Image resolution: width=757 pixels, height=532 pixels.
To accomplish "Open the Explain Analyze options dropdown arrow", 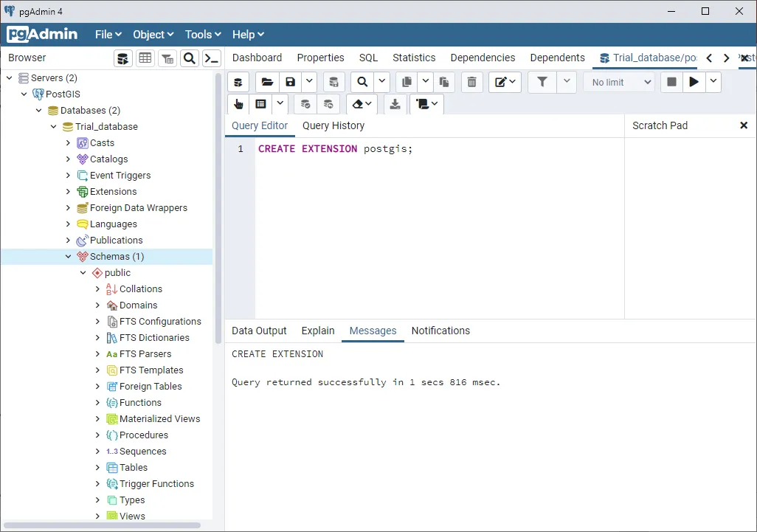I will tap(280, 104).
